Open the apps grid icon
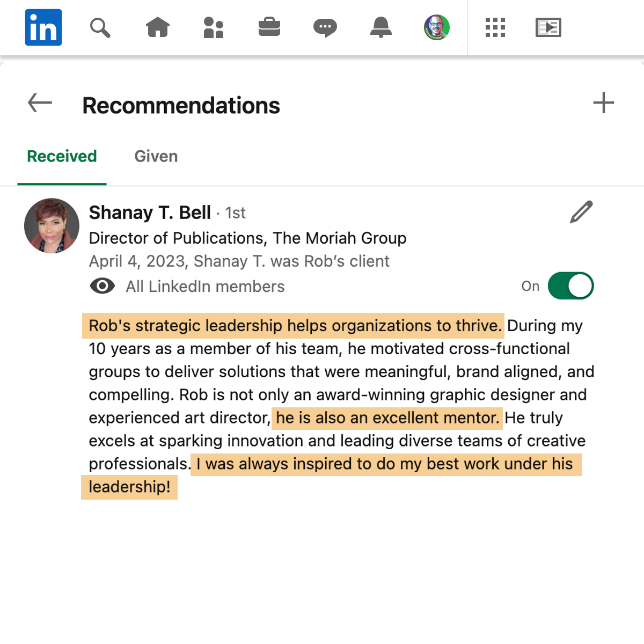 click(495, 27)
